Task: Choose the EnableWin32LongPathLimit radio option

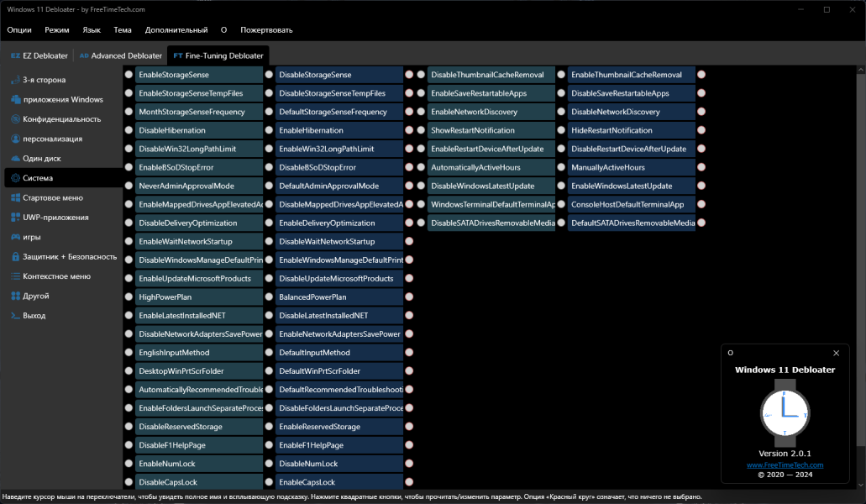Action: click(269, 149)
